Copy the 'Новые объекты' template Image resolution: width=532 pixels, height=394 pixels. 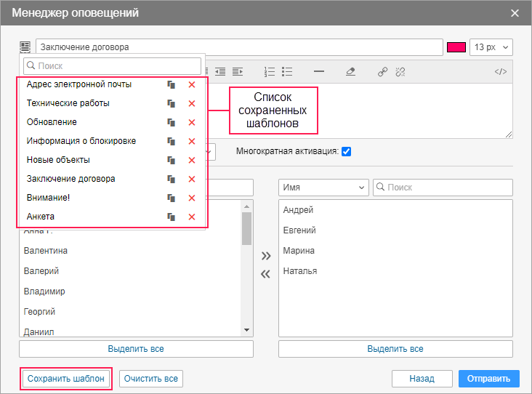(x=172, y=160)
